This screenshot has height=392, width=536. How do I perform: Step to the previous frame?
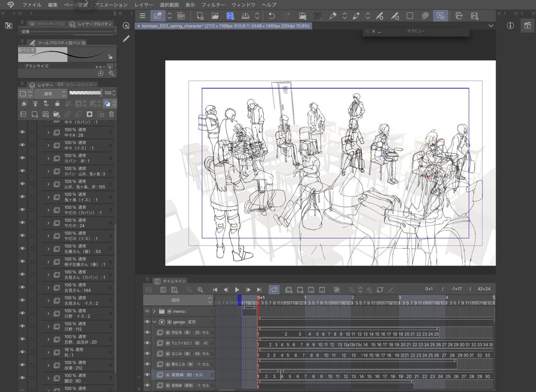[226, 290]
